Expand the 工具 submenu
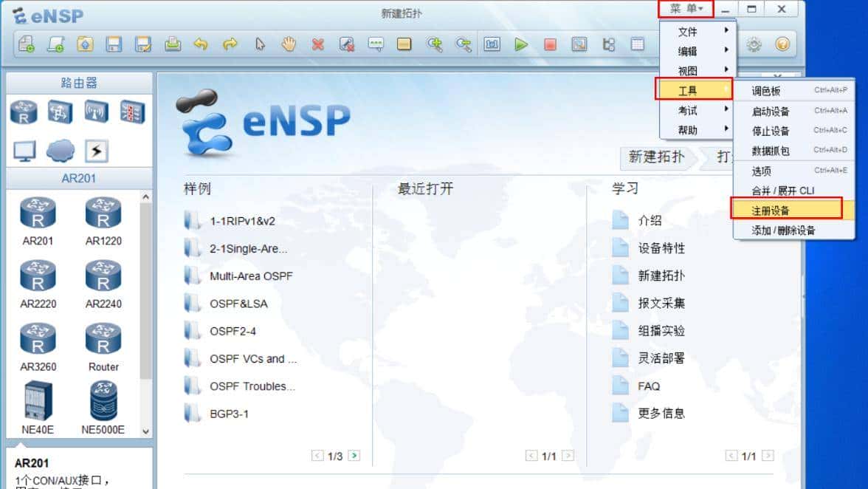868x489 pixels. [x=687, y=89]
